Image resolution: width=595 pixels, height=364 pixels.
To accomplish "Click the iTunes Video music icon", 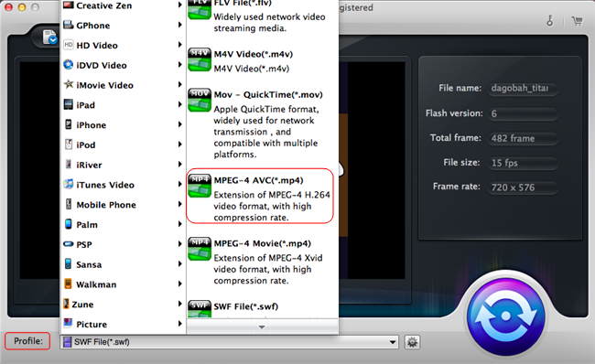I will pos(69,184).
